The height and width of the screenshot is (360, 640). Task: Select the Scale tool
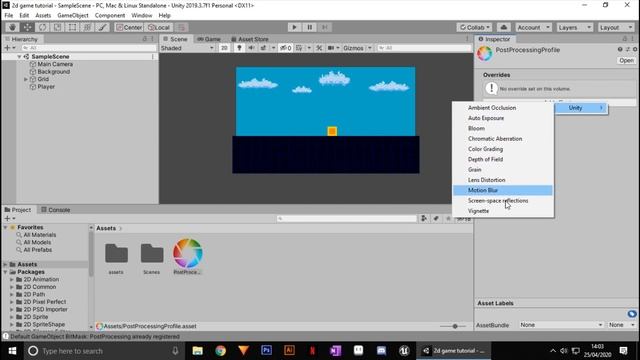[x=57, y=27]
